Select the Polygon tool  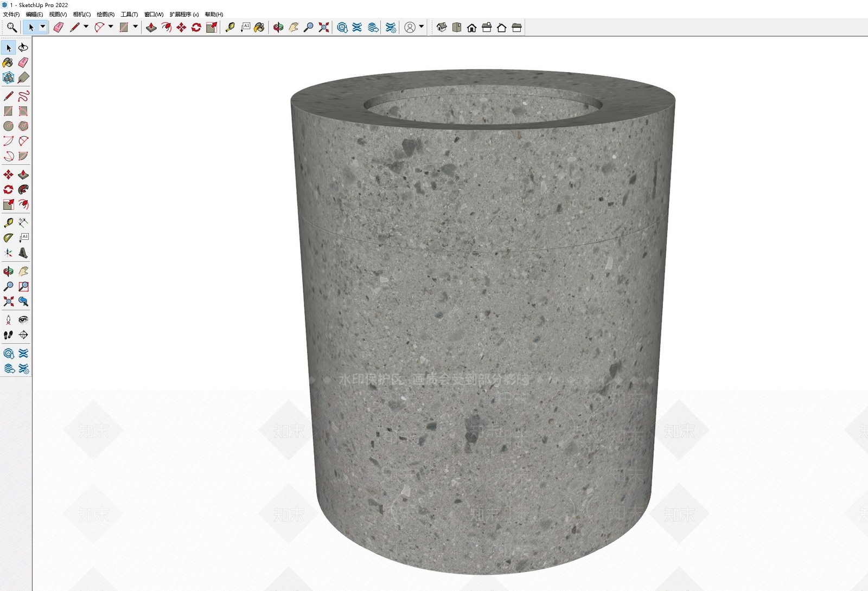point(23,126)
